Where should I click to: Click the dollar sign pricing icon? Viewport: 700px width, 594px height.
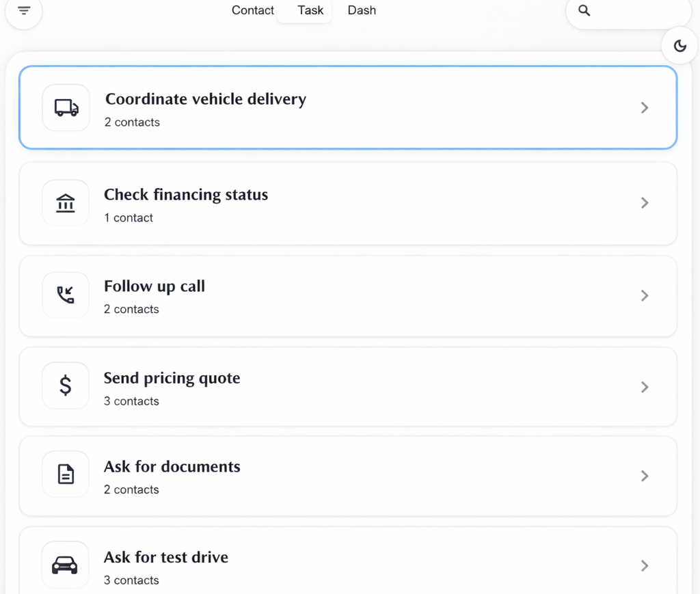click(65, 386)
